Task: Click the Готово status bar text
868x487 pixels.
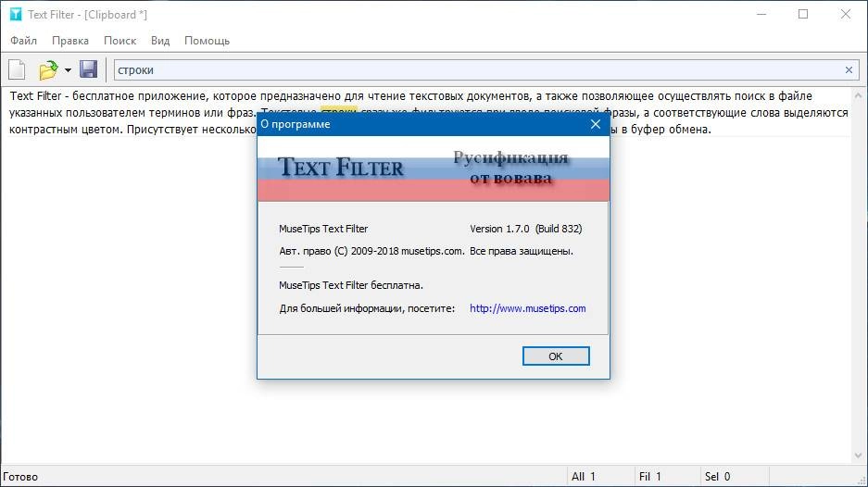Action: [20, 477]
